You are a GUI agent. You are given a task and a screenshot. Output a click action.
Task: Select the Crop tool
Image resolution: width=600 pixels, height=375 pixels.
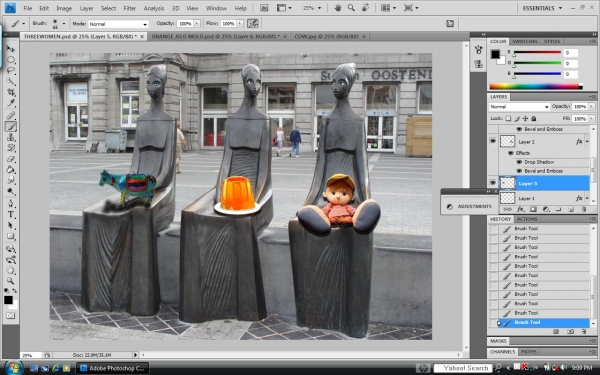[x=11, y=92]
